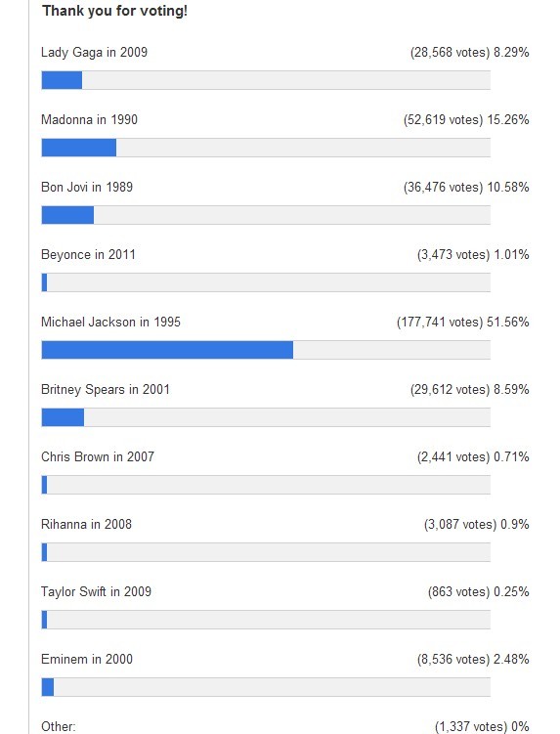Select the Michael Jackson blue result bar
Screen dimensions: 560x734
tap(167, 350)
